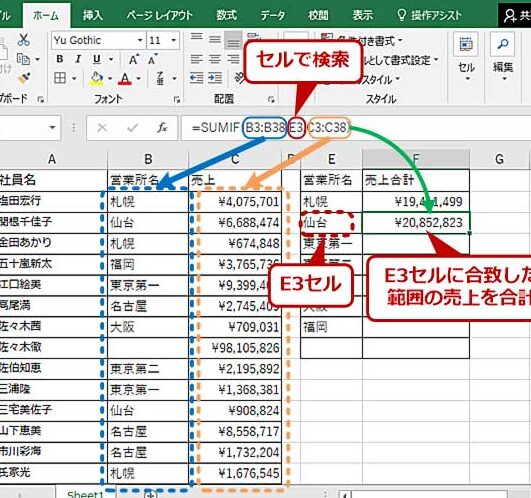
Task: Open Alignment group dialog launcher
Action: (x=271, y=99)
